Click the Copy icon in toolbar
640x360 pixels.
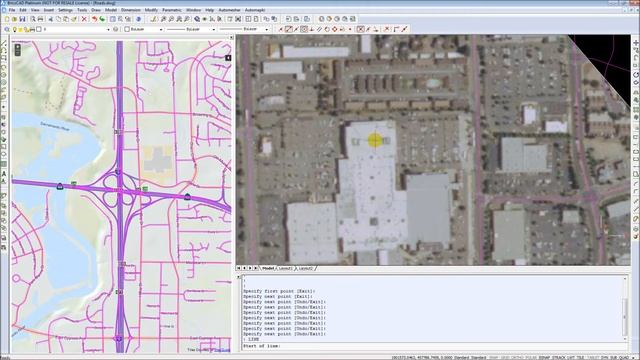pos(58,19)
